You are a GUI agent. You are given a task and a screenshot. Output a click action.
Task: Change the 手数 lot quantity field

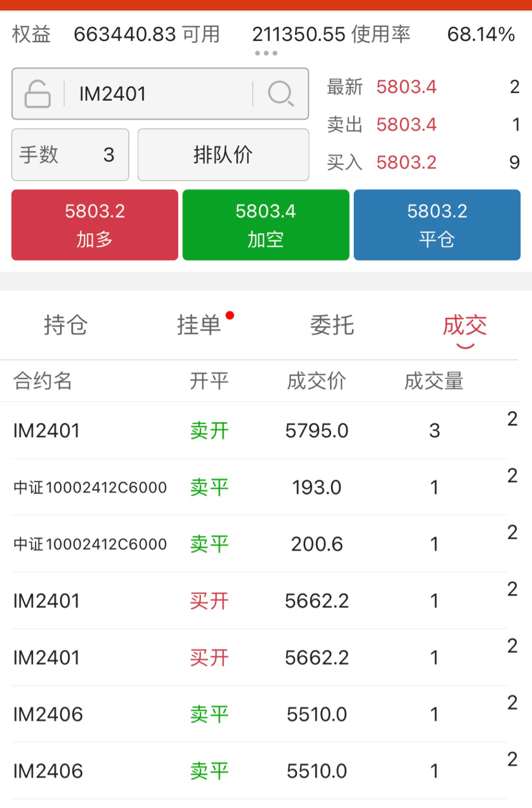[x=70, y=154]
